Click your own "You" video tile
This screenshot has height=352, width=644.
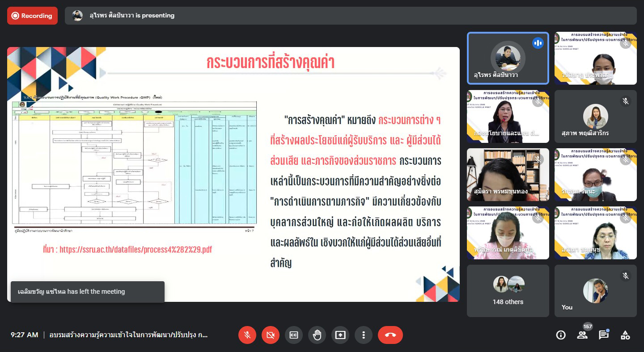coord(595,291)
